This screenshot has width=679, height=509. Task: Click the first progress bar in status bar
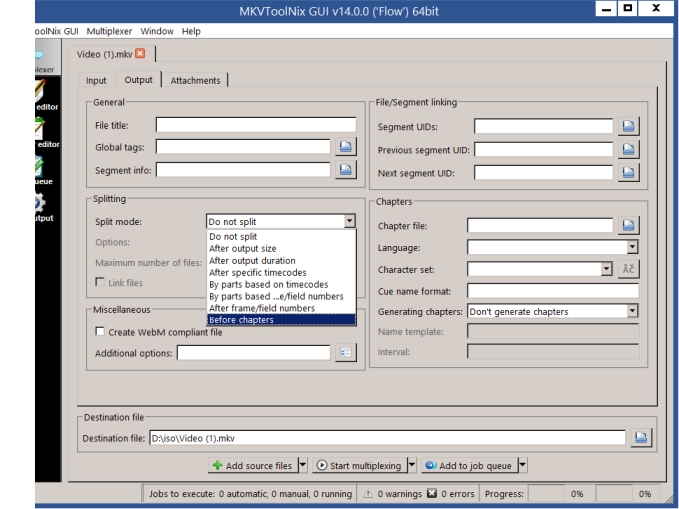tap(546, 493)
